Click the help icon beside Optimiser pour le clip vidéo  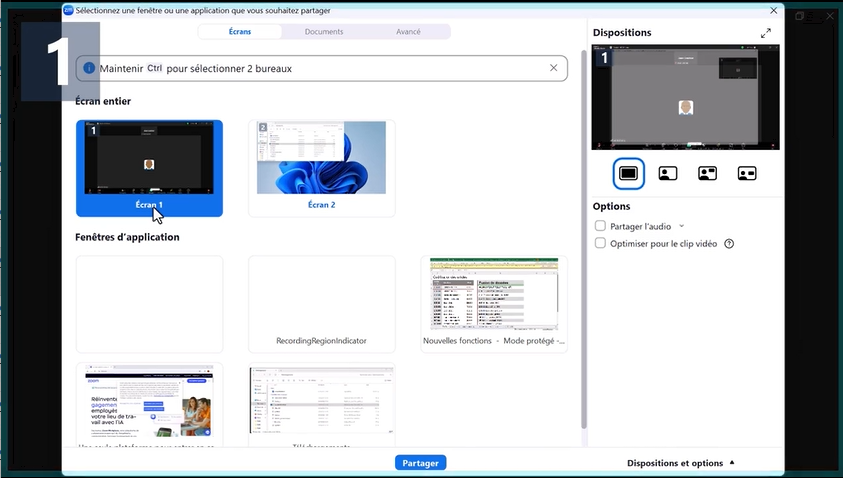(729, 244)
